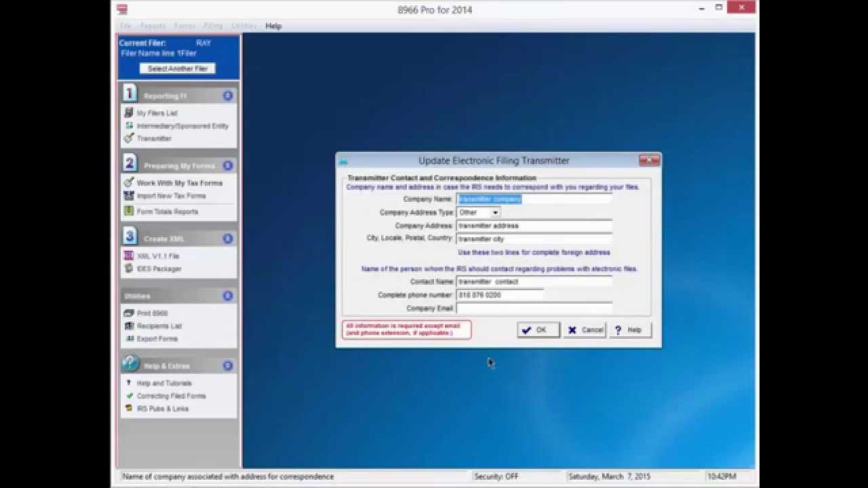Click the 'Transmitter Contact and Correspondence Information' heading
Screen dimensions: 868x488
(x=441, y=178)
